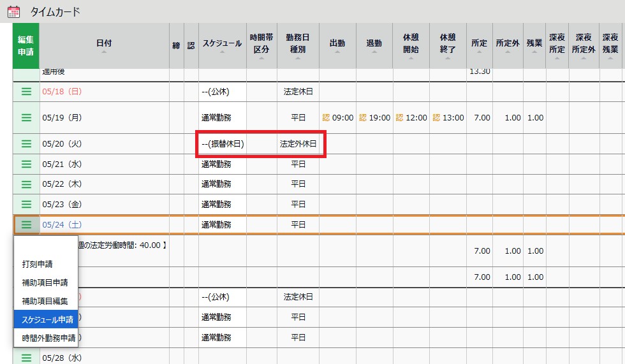
Task: Click the 05/24 (土) date link
Action: click(x=62, y=224)
